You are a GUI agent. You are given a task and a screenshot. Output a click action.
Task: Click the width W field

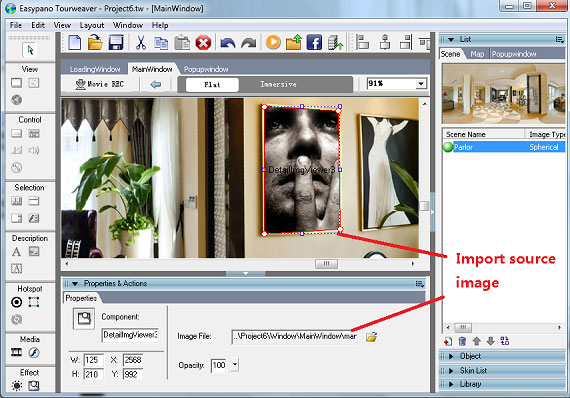pos(93,360)
